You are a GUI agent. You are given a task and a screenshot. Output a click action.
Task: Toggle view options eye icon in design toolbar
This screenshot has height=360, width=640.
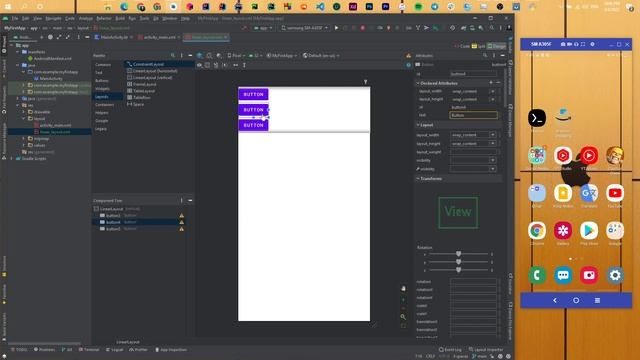point(199,65)
